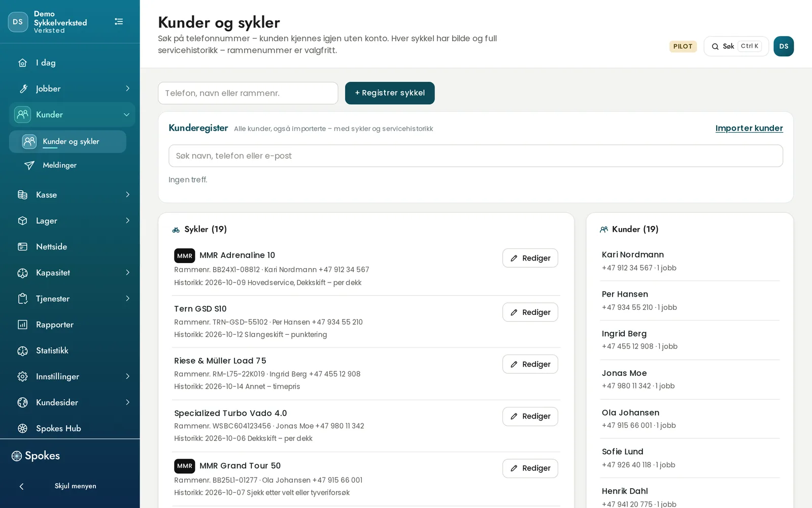Click the magnifier icon in Søk button
This screenshot has height=508, width=812.
(x=715, y=46)
